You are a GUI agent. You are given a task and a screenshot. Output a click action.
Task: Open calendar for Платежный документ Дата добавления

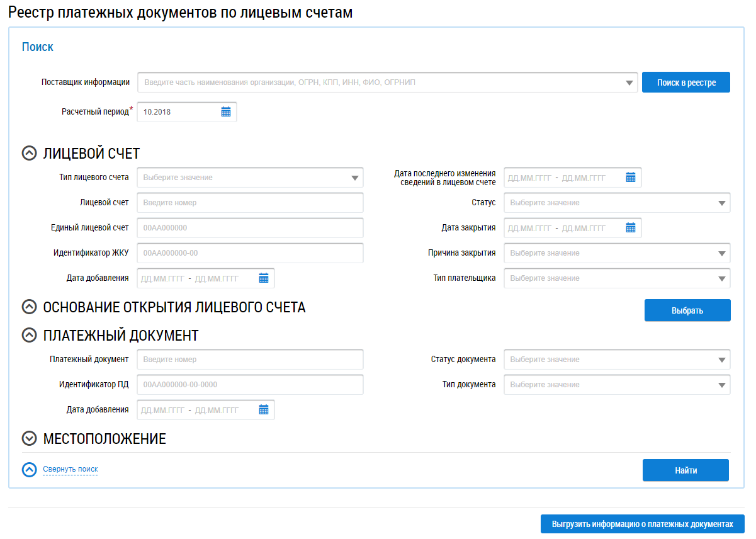pyautogui.click(x=264, y=410)
